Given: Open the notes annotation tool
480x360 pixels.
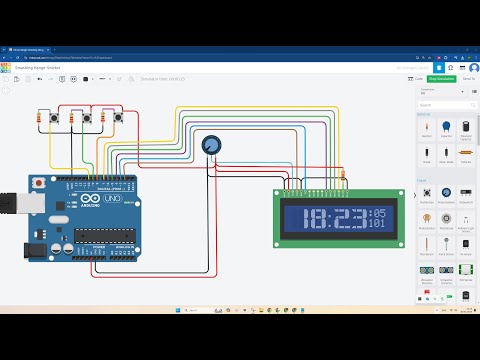Looking at the screenshot, I should coord(62,79).
